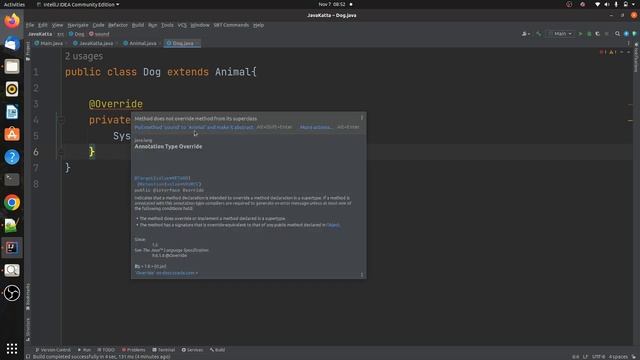
Task: Click the blue IDE updates icon
Action: pos(626,33)
